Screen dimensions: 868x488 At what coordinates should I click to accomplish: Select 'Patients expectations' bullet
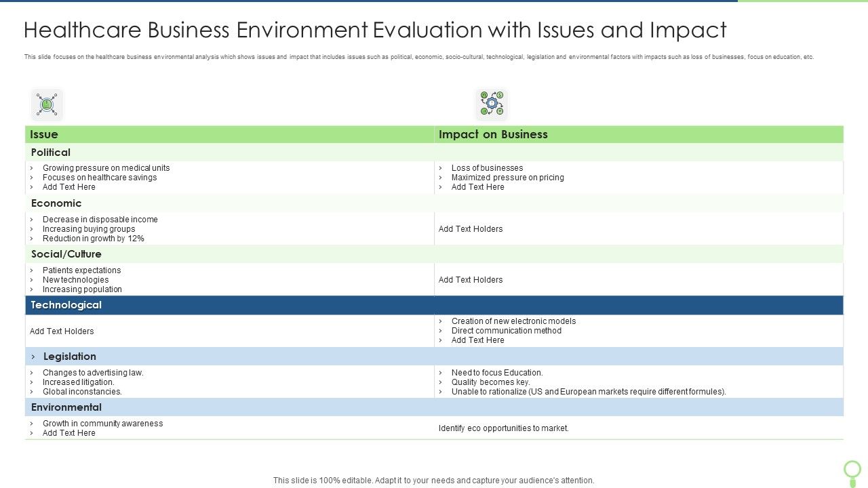[81, 270]
